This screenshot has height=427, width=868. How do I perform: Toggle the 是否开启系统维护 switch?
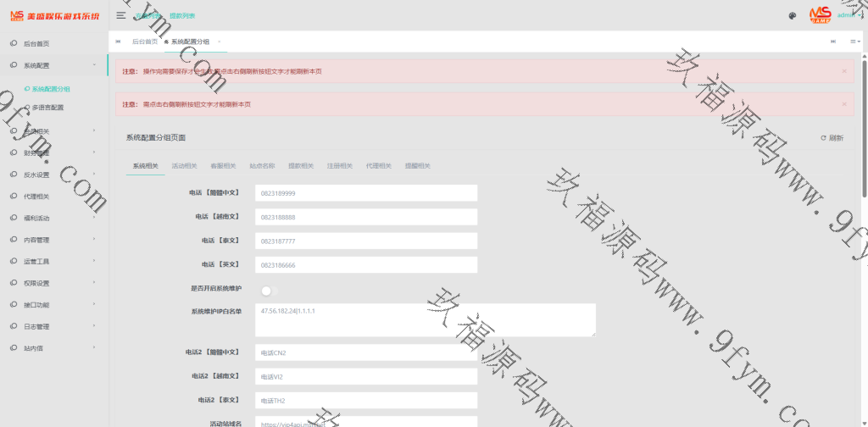pos(269,291)
